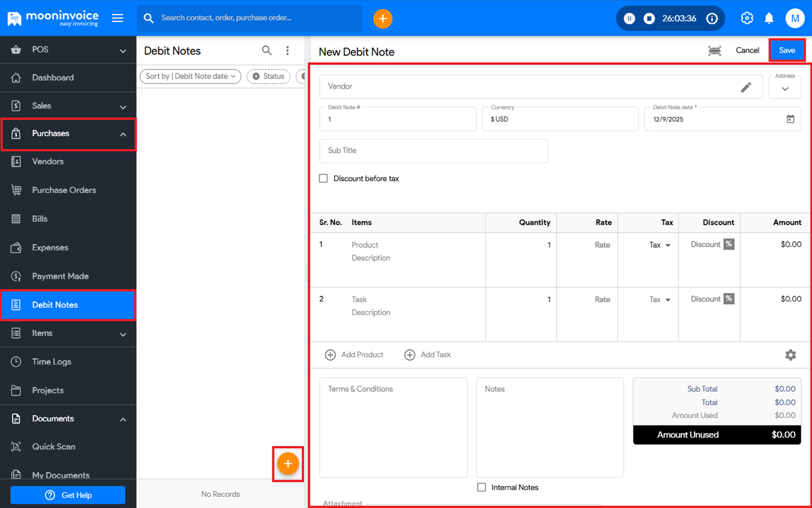Click the search icon in Debit Notes list
Image resolution: width=812 pixels, height=508 pixels.
267,51
